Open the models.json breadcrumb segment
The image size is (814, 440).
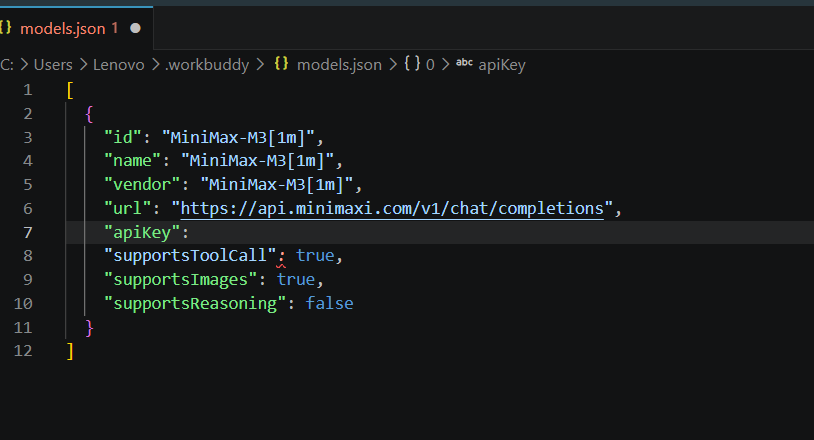pos(339,65)
